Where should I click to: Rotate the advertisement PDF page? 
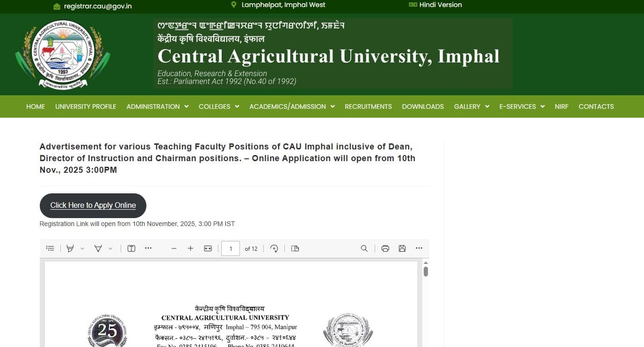[274, 248]
